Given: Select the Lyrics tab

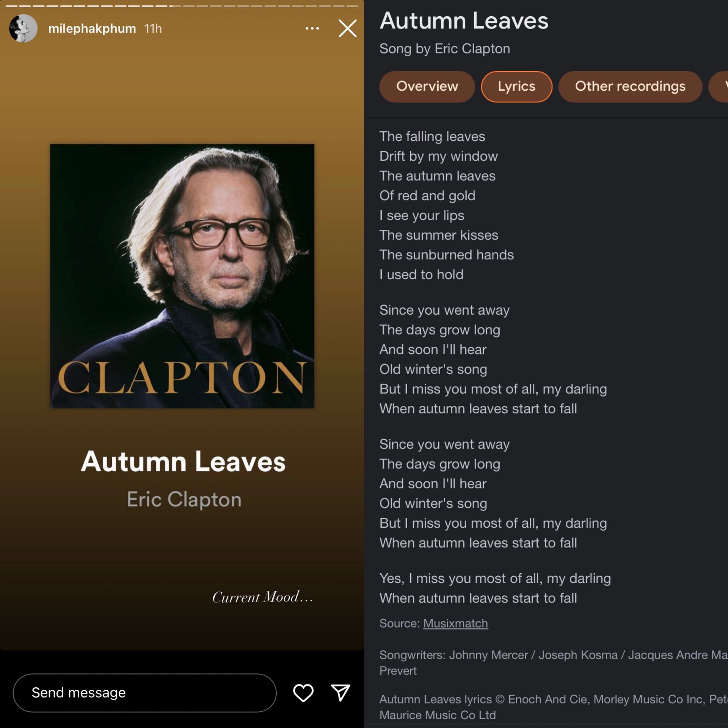Looking at the screenshot, I should (x=516, y=86).
